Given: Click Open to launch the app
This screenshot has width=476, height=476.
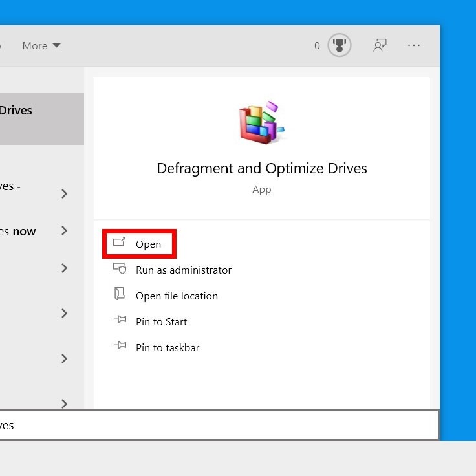Looking at the screenshot, I should tap(139, 244).
